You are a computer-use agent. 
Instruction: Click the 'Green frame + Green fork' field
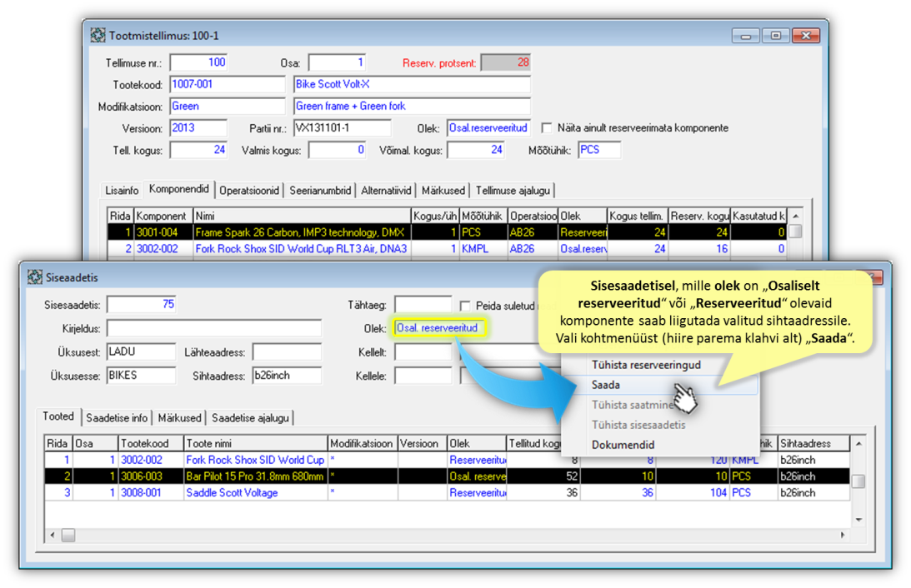click(412, 107)
